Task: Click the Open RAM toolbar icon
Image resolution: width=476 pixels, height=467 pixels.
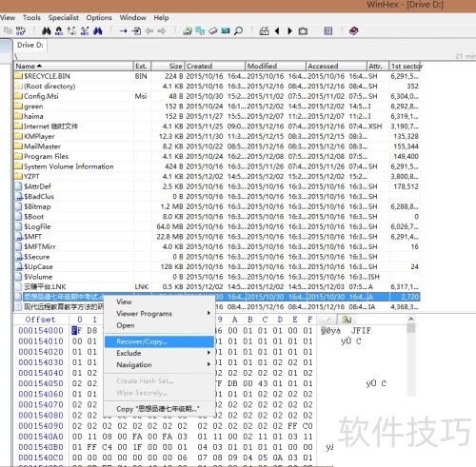Action: point(226,30)
